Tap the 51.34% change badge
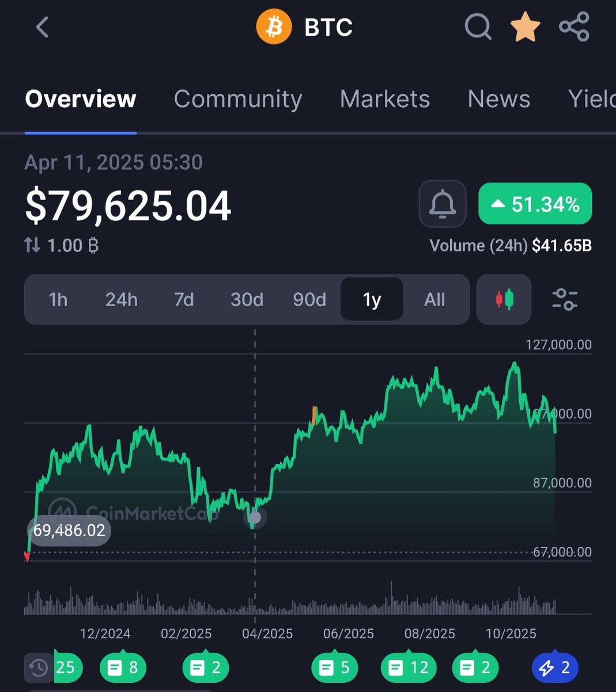This screenshot has height=692, width=616. pyautogui.click(x=535, y=204)
